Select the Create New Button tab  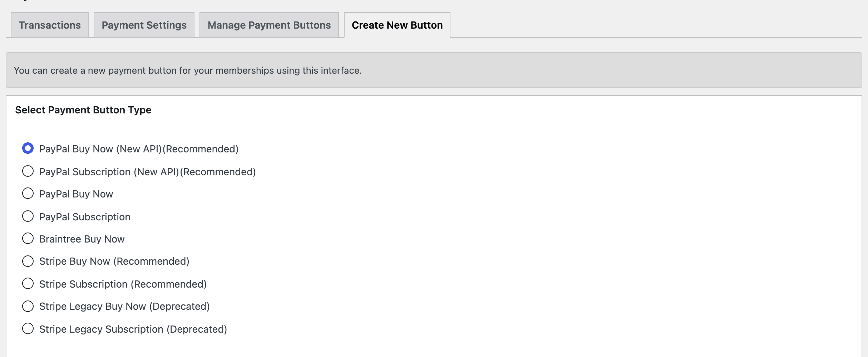[x=397, y=25]
